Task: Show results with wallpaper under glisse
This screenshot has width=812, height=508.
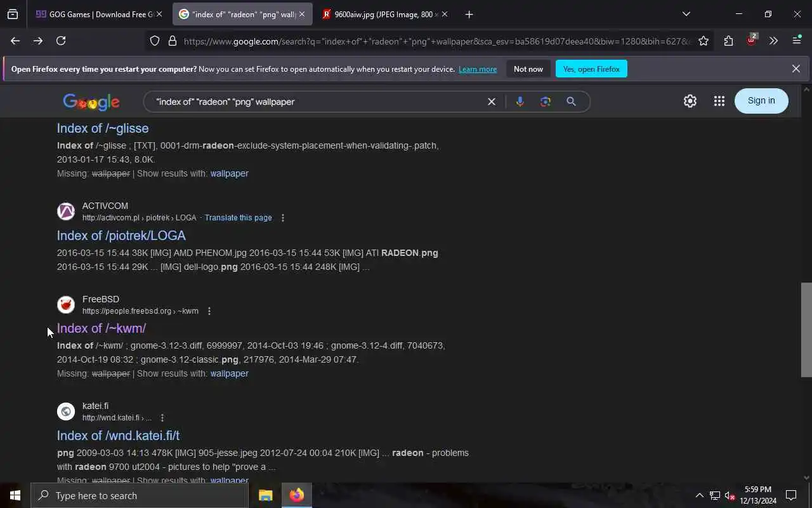Action: click(229, 173)
